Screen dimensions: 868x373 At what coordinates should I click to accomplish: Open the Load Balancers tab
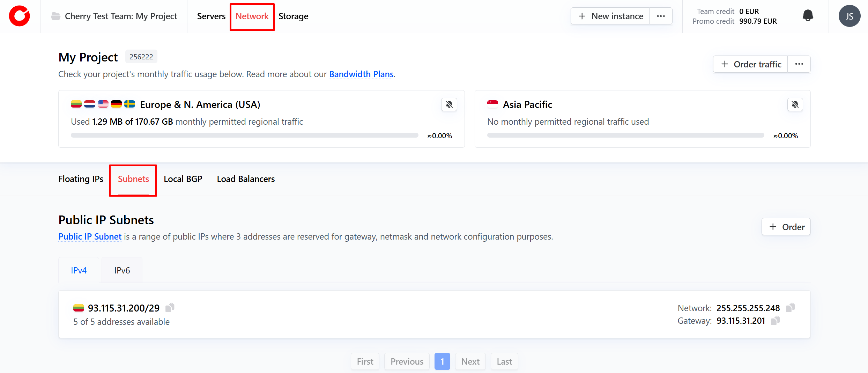[x=246, y=179]
